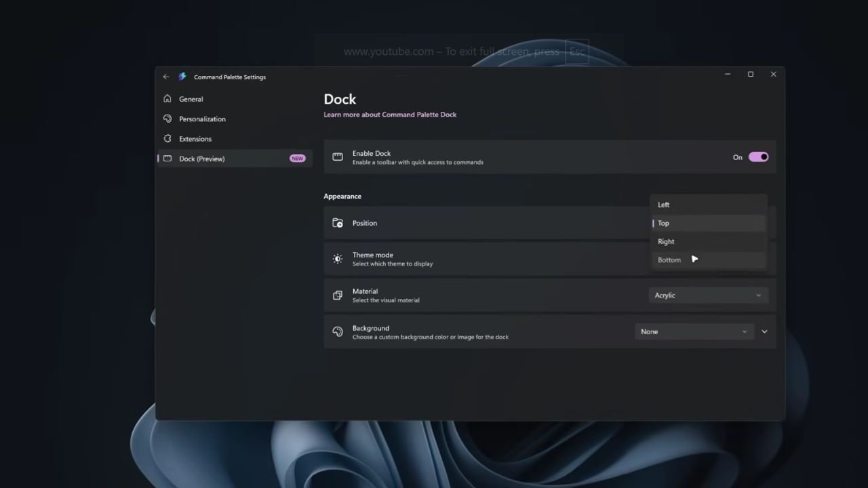868x488 pixels.
Task: Click the home icon beside General
Action: pos(167,98)
